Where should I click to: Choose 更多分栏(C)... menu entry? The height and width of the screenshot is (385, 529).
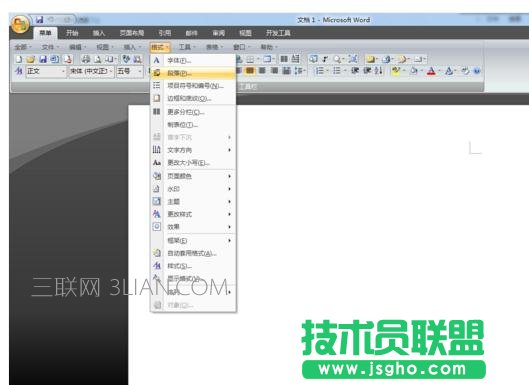[x=193, y=112]
